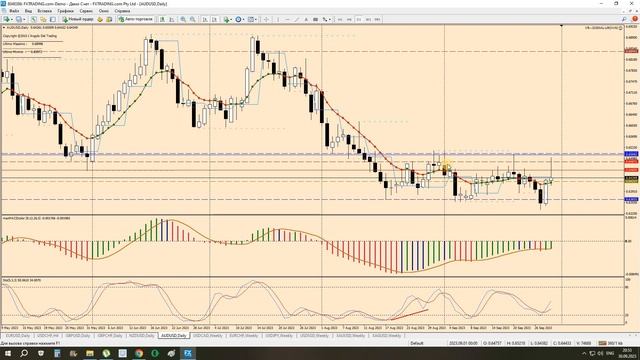Viewport: 640px width, 360px height.
Task: Switch to the USDCAD,Weekly chart tab
Action: coord(207,336)
